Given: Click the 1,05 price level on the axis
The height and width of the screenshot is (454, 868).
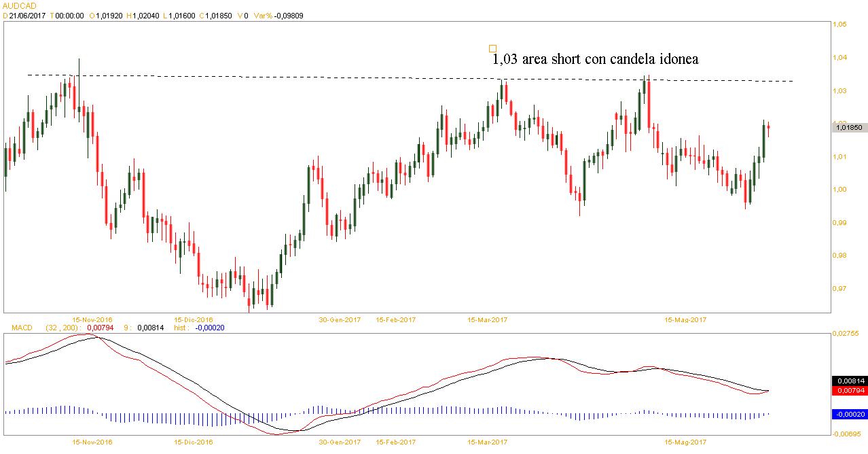Looking at the screenshot, I should coord(840,24).
